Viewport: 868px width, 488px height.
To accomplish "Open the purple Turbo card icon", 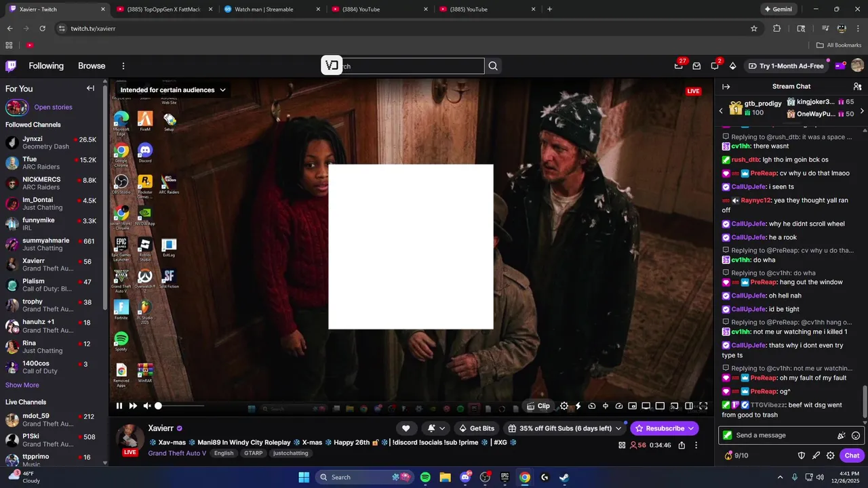I will click(840, 66).
